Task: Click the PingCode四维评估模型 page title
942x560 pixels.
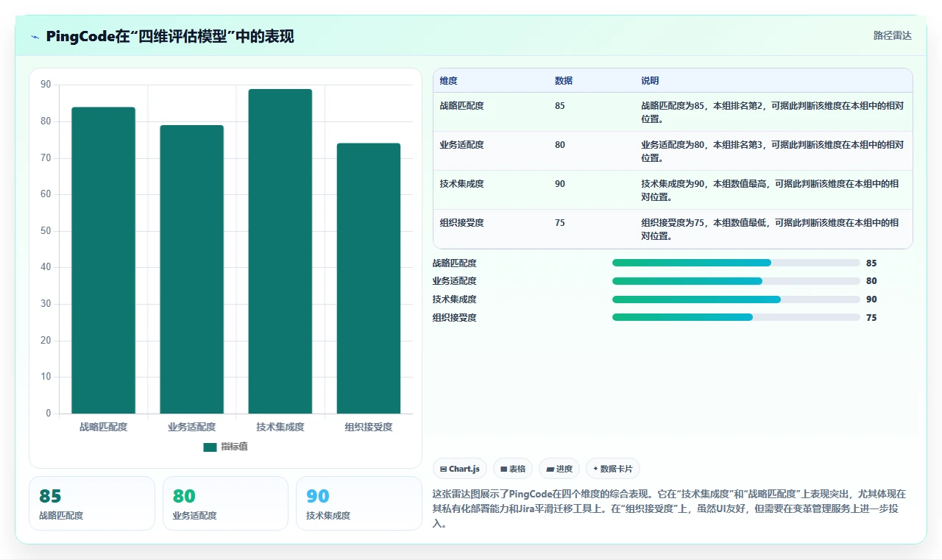Action: [x=170, y=36]
